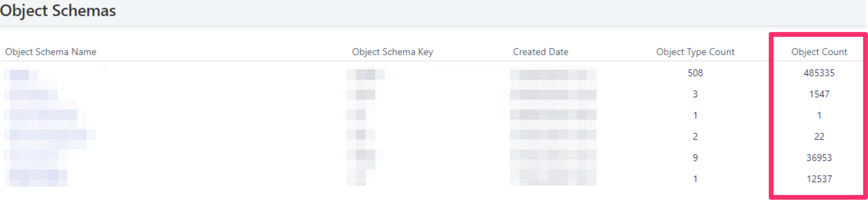The width and height of the screenshot is (868, 214).
Task: Click the Object Schema Key column header
Action: [392, 52]
